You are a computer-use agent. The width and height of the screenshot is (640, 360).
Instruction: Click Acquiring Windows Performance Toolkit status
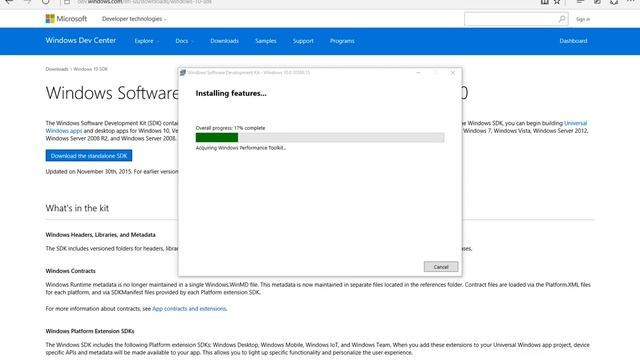[x=241, y=148]
